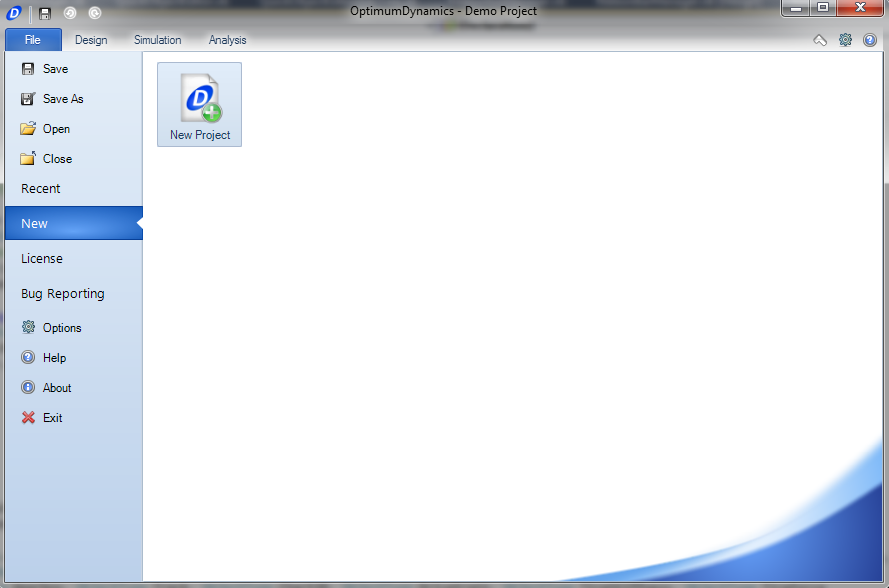The width and height of the screenshot is (889, 588).
Task: Show the Recent projects list
Action: click(74, 189)
